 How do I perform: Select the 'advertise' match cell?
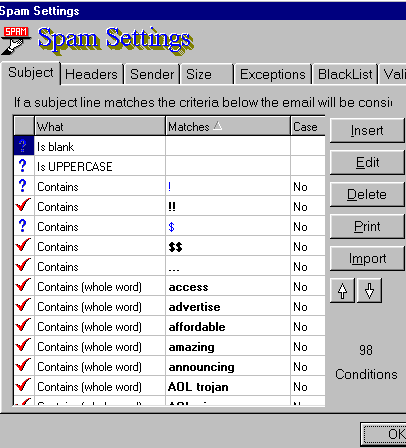tap(228, 306)
